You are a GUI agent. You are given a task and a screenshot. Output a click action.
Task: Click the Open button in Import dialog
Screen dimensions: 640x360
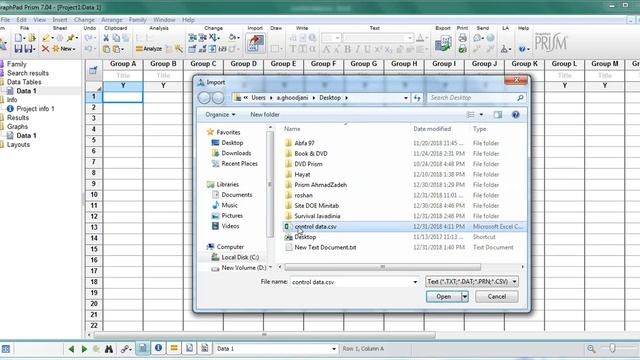[x=444, y=297]
